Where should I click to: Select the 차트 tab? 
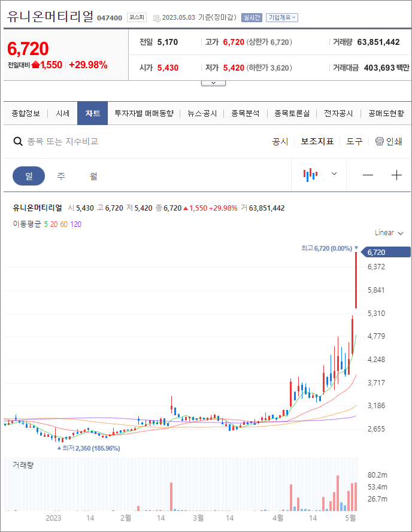[93, 113]
